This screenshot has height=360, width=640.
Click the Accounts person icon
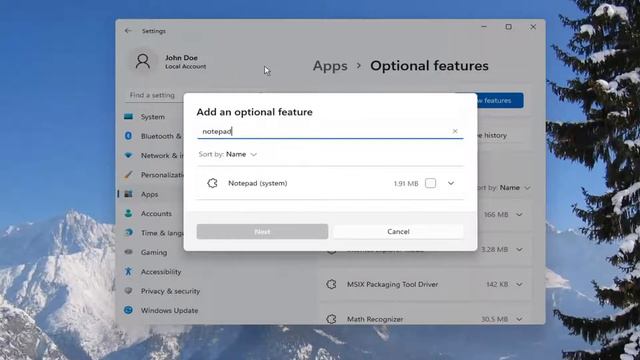pyautogui.click(x=129, y=213)
